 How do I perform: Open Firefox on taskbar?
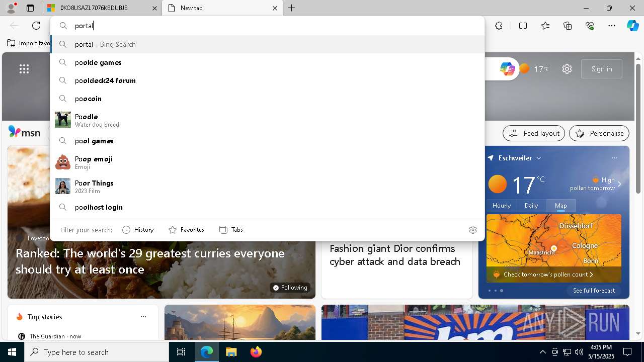click(256, 352)
